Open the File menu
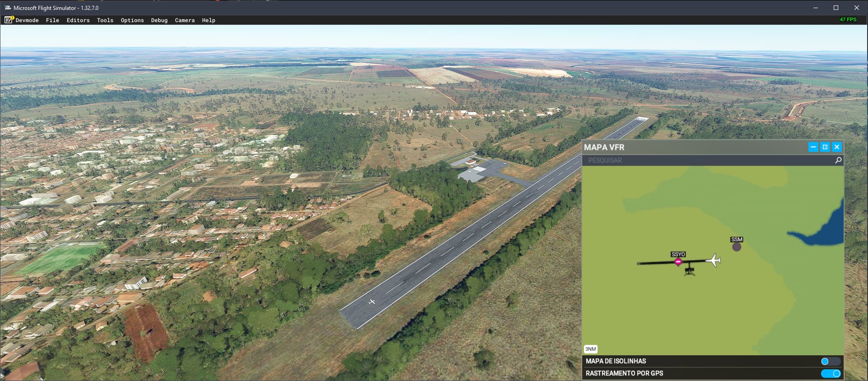This screenshot has width=868, height=381. (x=52, y=20)
